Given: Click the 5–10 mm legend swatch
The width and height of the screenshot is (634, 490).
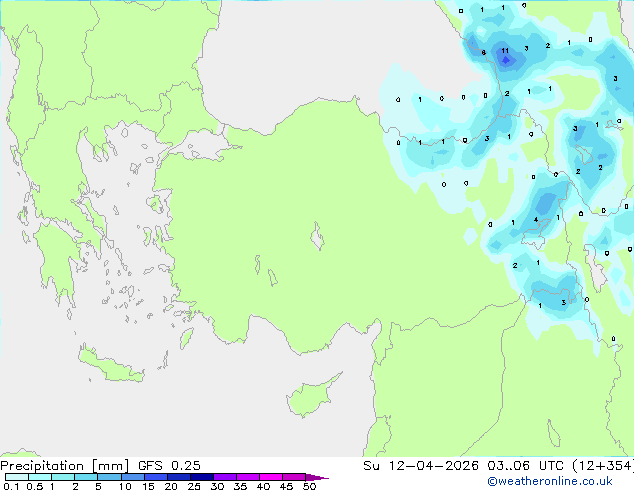Looking at the screenshot, I should coord(109,477).
